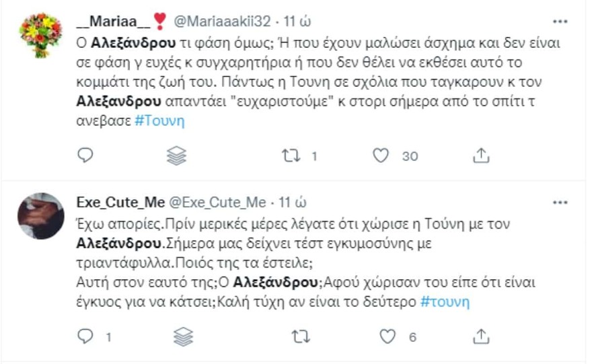Click the Exe_Cute_Me tweet timestamp
Viewport: 592px width, 364px height.
click(293, 202)
